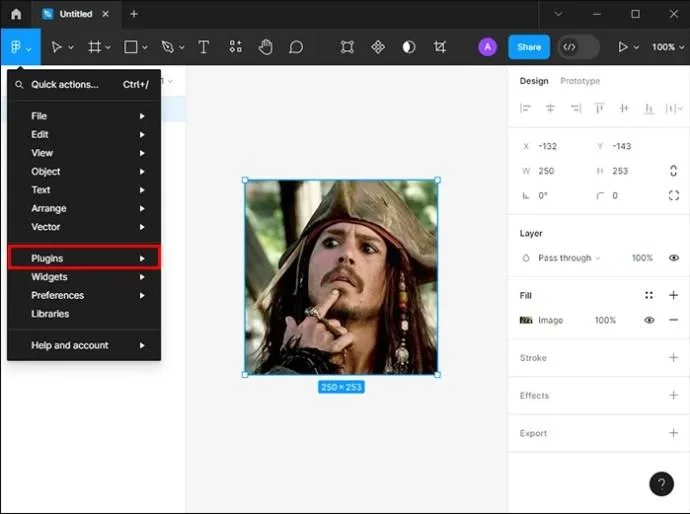Select the Pen tool
The width and height of the screenshot is (690, 514).
[x=168, y=47]
